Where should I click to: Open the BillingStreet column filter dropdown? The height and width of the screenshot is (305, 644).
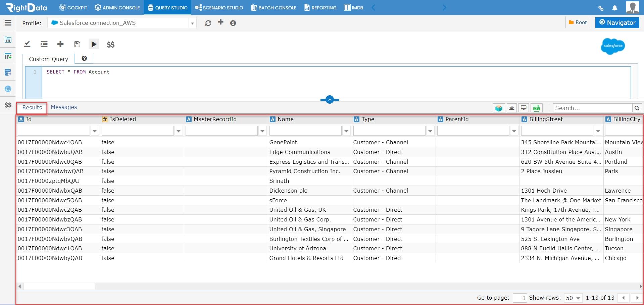click(x=598, y=131)
